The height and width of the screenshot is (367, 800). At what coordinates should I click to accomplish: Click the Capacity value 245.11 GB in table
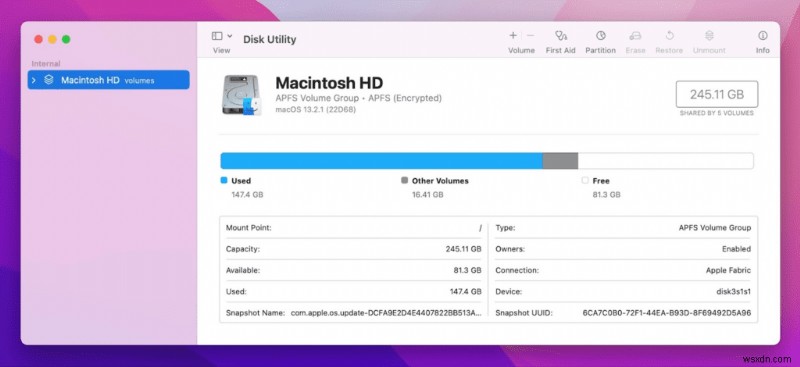(463, 249)
